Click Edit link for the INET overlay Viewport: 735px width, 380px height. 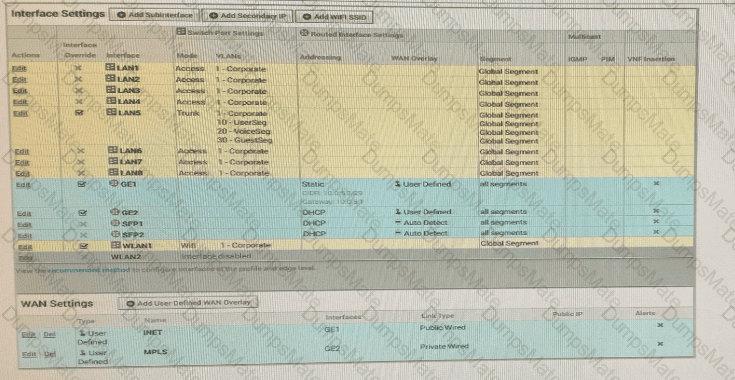29,335
